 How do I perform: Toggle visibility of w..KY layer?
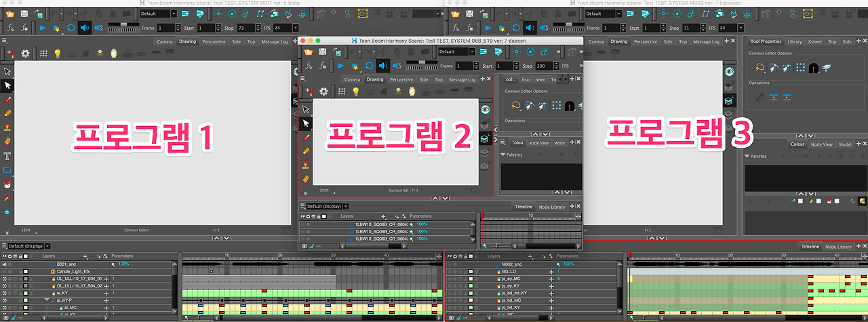tap(4, 293)
